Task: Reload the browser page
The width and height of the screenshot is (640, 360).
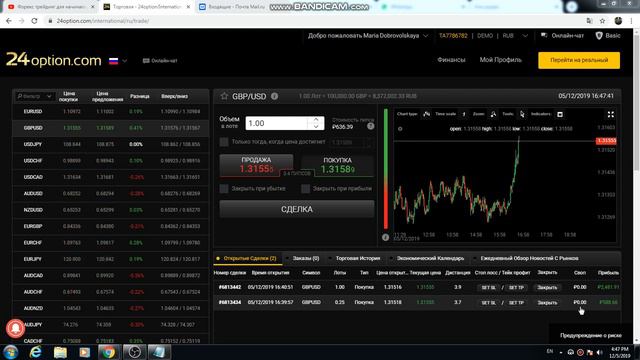Action: 34,21
